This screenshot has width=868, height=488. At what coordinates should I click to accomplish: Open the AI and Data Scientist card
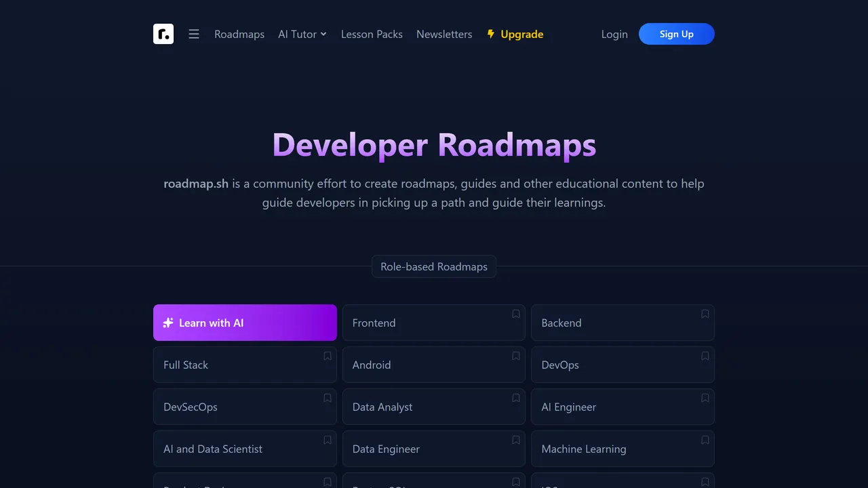245,449
